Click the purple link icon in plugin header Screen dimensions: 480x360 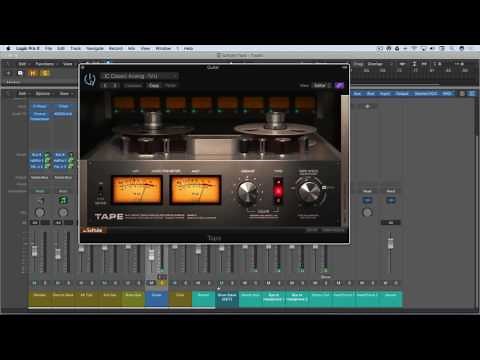click(339, 86)
